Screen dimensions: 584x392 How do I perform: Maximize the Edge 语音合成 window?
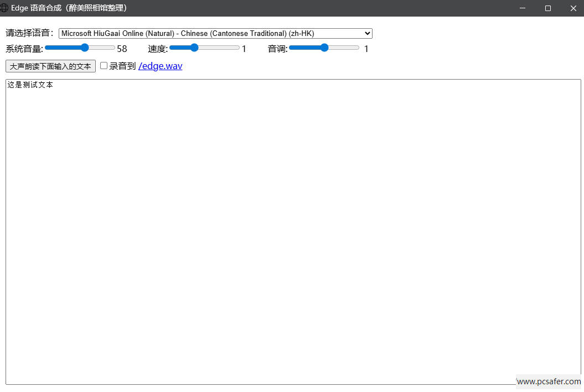[x=547, y=8]
